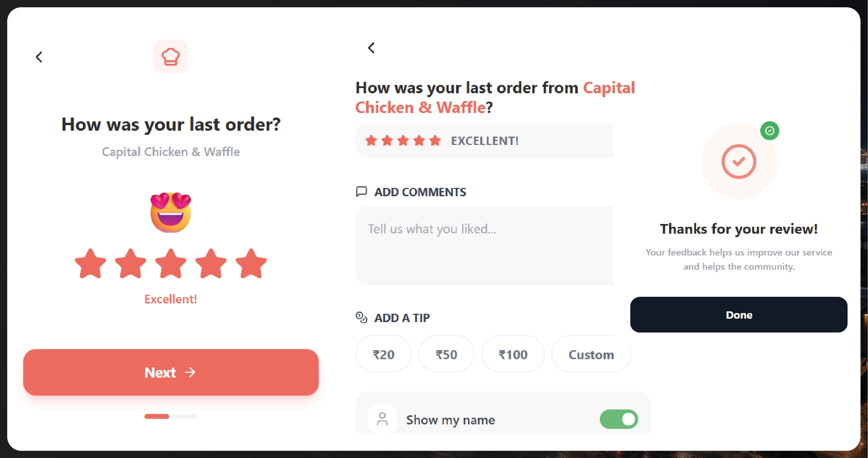This screenshot has height=458, width=868.
Task: Click the green verified badge icon
Action: click(770, 131)
